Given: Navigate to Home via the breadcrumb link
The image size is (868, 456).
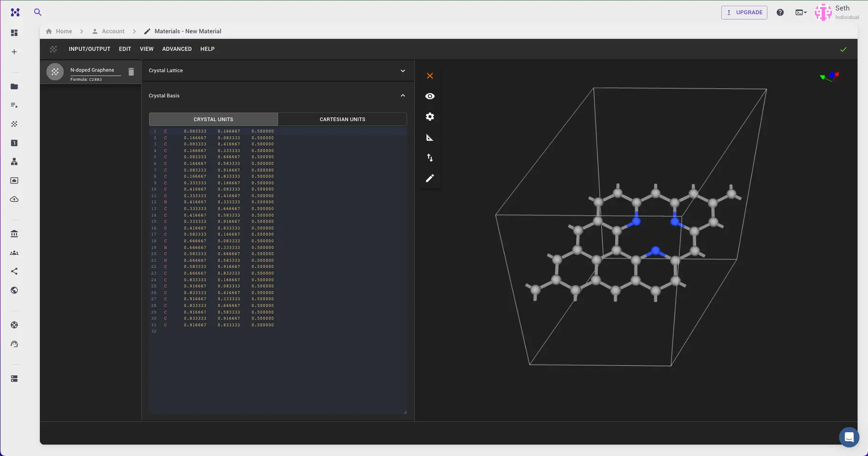Looking at the screenshot, I should coord(63,31).
